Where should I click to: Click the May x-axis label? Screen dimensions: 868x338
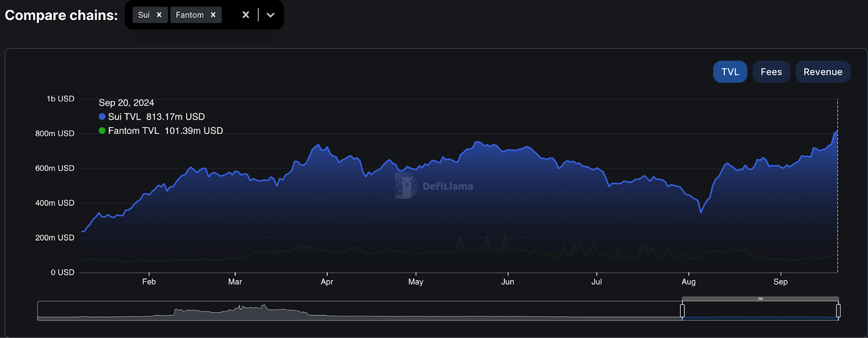(x=416, y=282)
